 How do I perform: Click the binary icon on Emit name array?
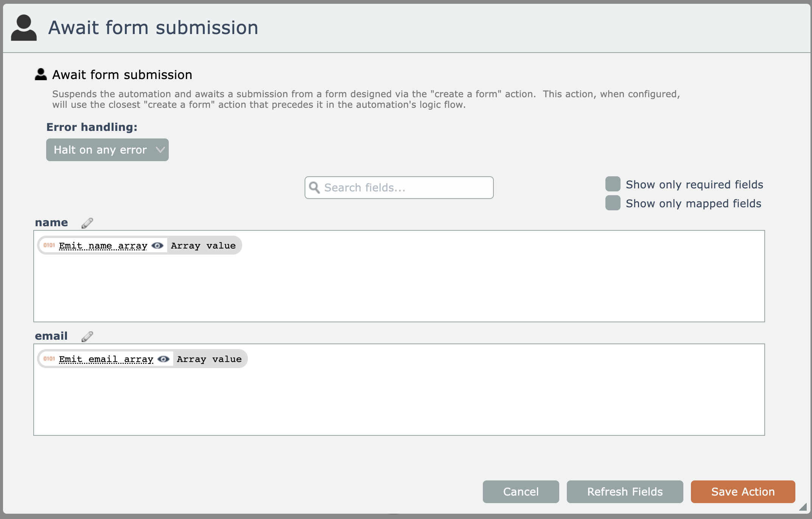click(x=49, y=246)
